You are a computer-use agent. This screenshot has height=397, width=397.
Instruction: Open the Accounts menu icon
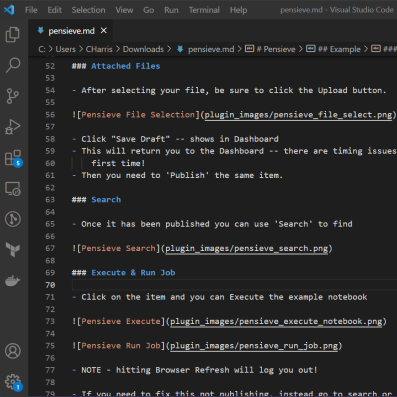tap(13, 351)
